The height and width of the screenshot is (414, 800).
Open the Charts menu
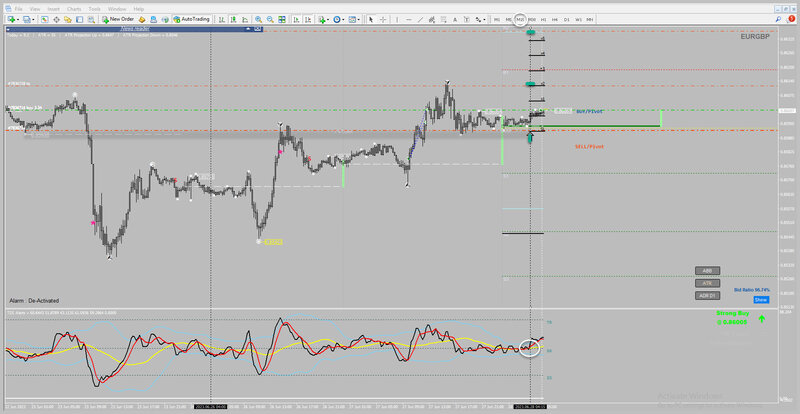point(74,9)
